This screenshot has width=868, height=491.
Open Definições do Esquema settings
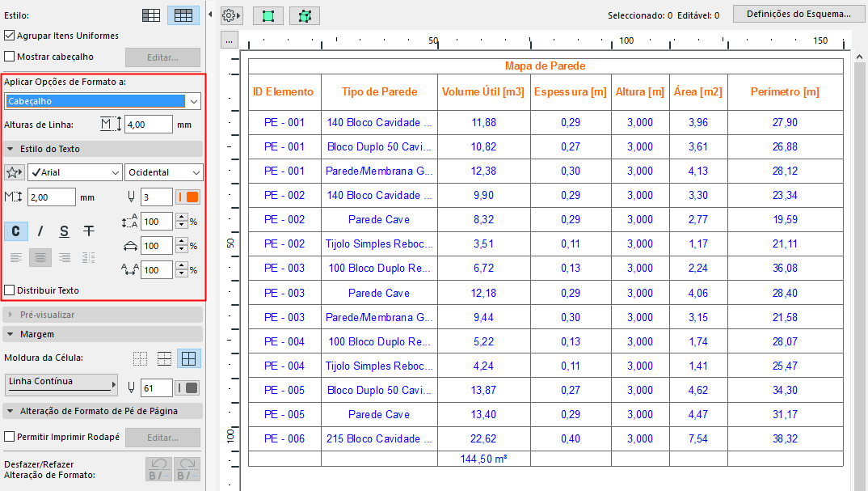[798, 14]
